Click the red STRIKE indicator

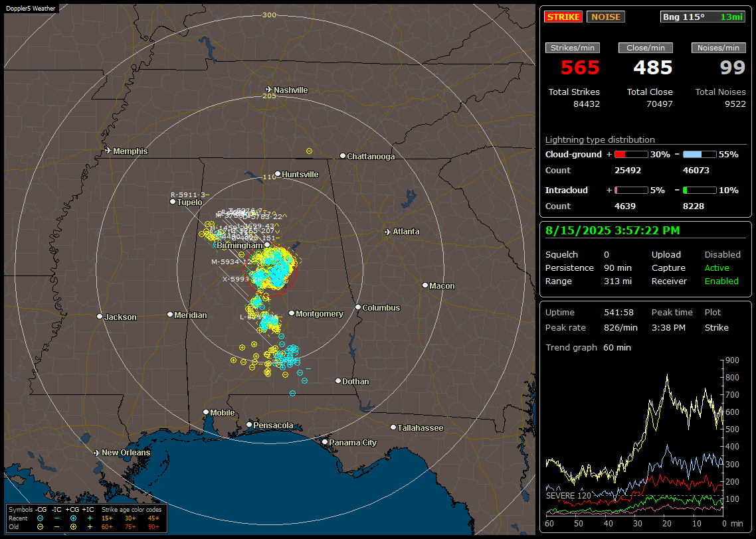[x=563, y=17]
